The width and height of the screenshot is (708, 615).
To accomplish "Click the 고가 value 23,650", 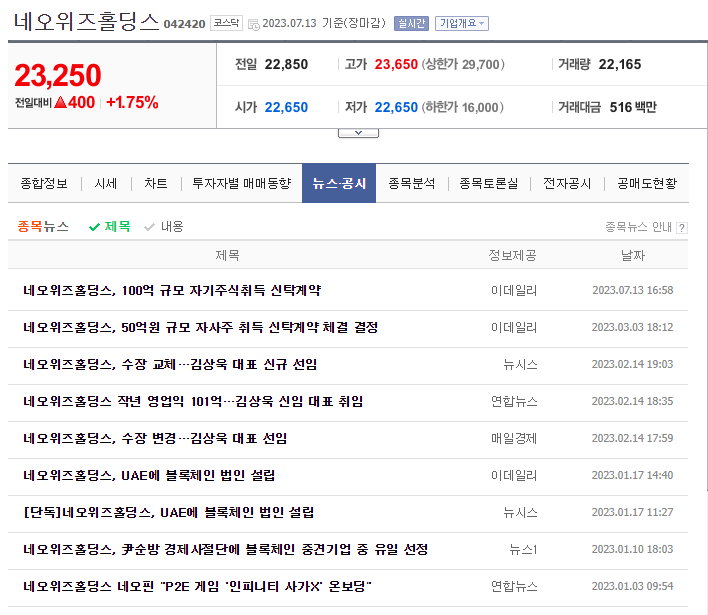I will point(396,65).
